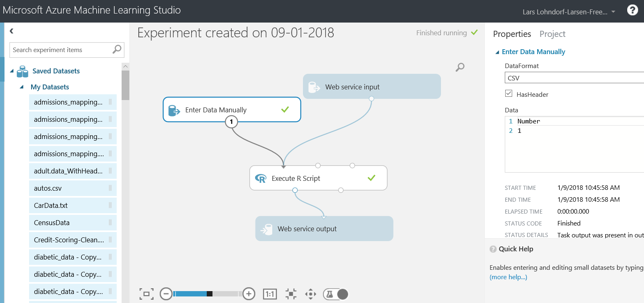Click the pan mode arrows icon
Screen dimensions: 644x303
pos(311,294)
